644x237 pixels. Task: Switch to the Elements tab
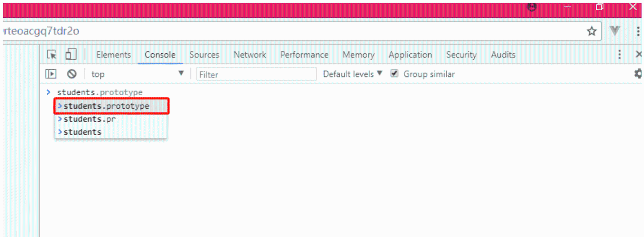[x=114, y=55]
